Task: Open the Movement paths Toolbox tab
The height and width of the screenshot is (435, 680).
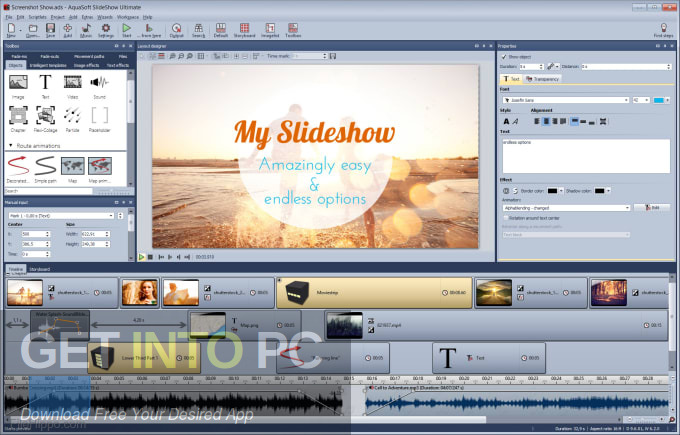Action: click(89, 56)
